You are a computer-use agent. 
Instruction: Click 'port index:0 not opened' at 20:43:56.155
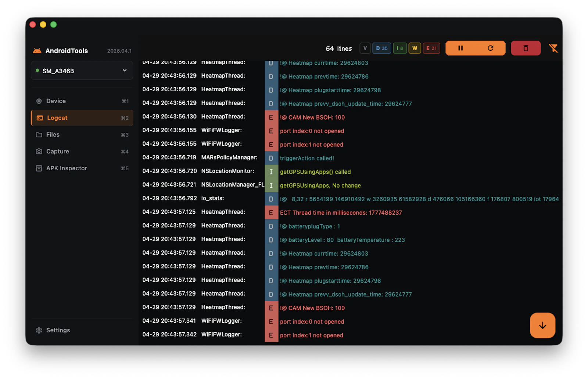312,131
